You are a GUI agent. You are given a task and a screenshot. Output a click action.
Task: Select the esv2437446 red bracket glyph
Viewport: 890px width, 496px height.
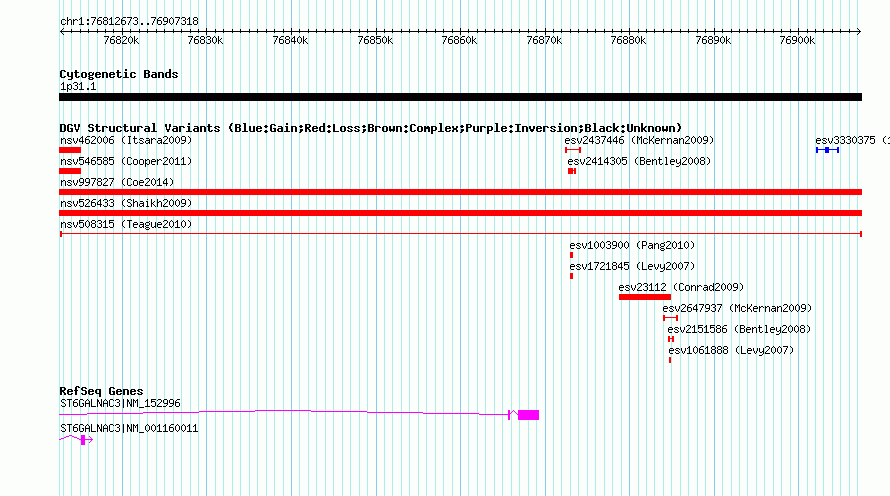[573, 150]
